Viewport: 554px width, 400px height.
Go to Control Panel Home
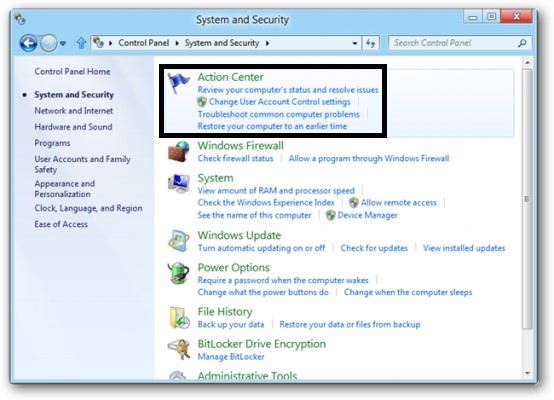tap(72, 71)
